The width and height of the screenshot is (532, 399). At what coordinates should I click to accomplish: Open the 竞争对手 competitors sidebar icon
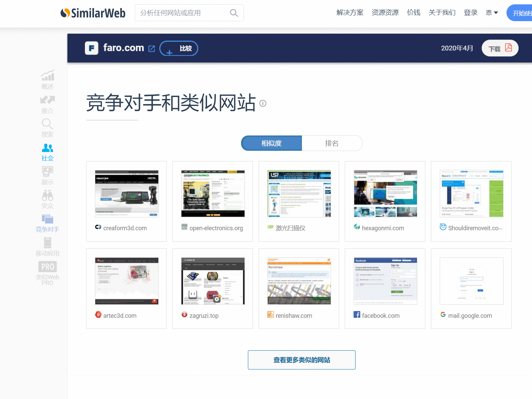tap(48, 219)
